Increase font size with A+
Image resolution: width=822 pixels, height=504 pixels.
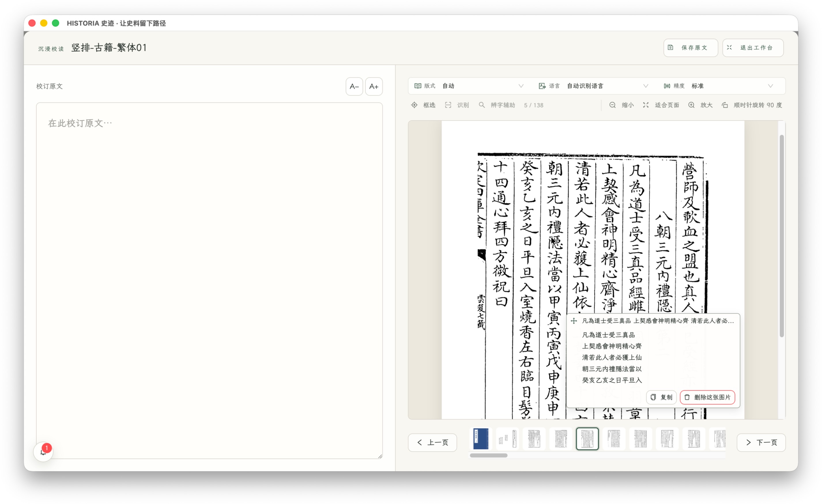[x=374, y=87]
